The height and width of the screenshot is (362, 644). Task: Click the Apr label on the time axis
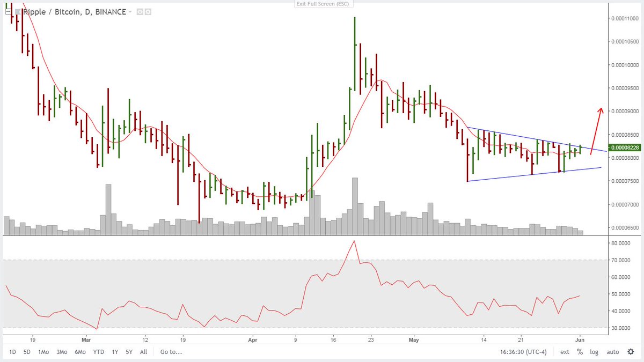[253, 339]
